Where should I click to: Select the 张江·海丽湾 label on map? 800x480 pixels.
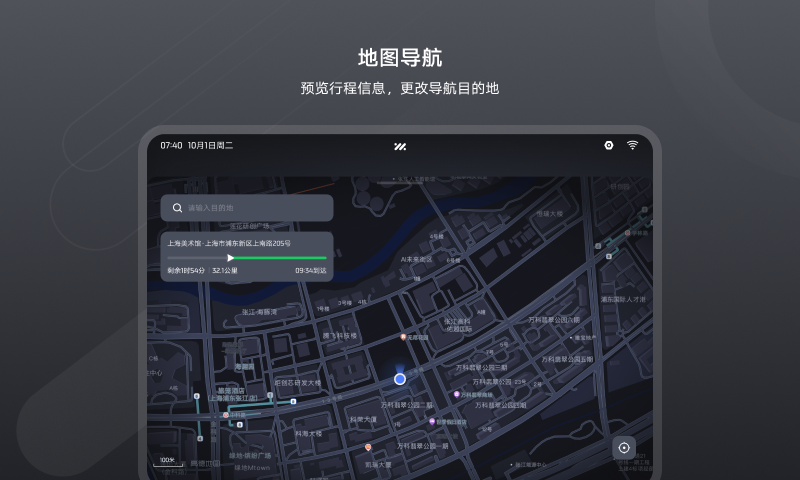[259, 311]
